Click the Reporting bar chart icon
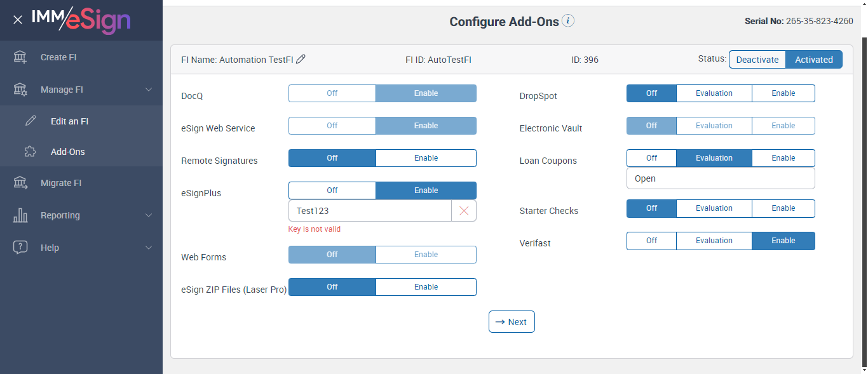 [x=20, y=215]
